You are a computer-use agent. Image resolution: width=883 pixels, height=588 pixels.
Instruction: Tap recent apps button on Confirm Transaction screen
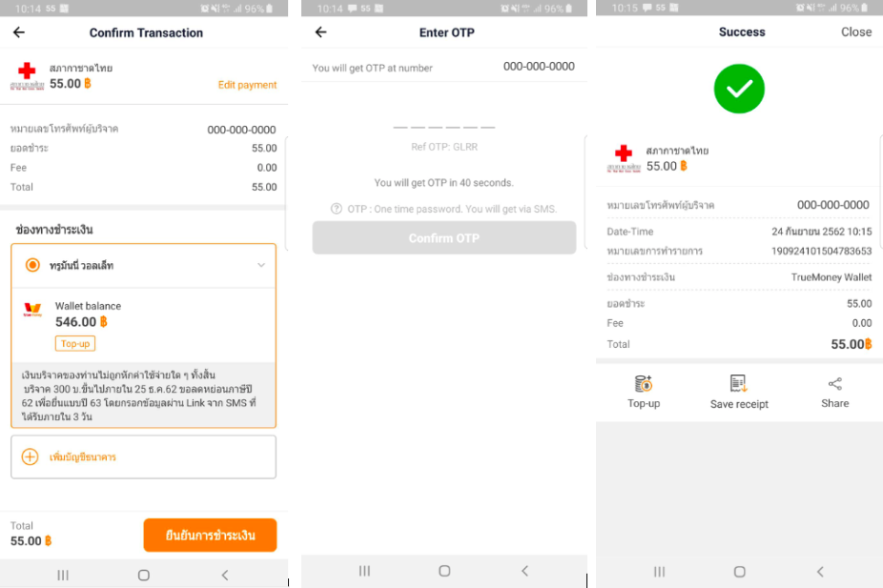click(63, 575)
